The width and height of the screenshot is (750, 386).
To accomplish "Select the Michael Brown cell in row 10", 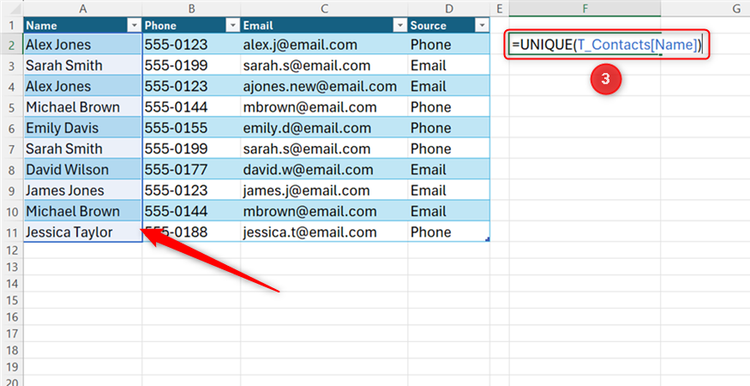I will click(83, 211).
